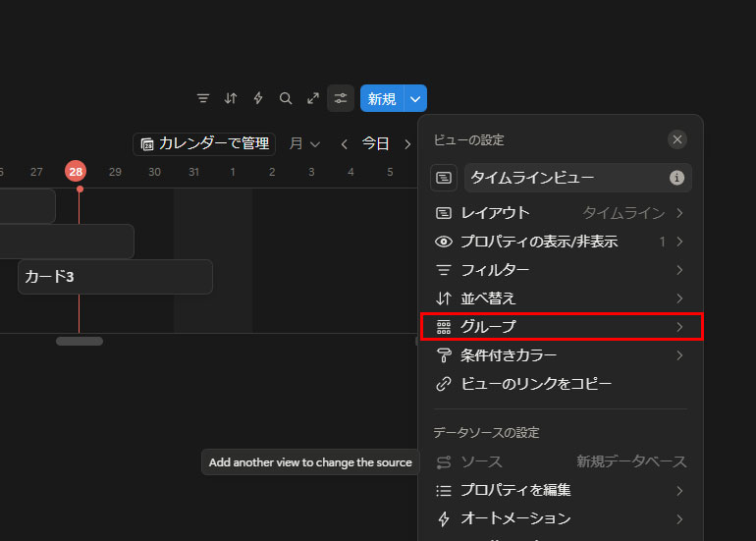The height and width of the screenshot is (541, 756).
Task: Open automations via the lightning bolt icon
Action: pos(258,98)
